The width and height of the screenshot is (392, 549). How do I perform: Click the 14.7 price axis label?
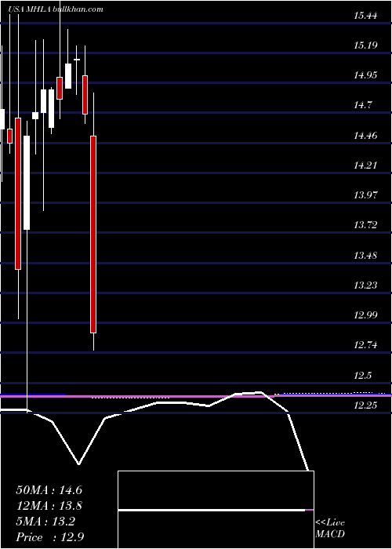(363, 105)
